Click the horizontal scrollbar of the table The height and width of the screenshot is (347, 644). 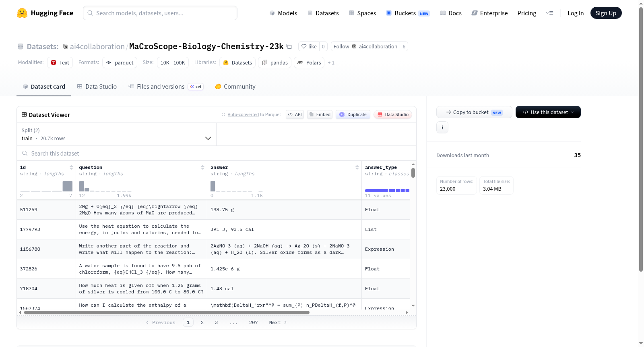click(x=167, y=312)
